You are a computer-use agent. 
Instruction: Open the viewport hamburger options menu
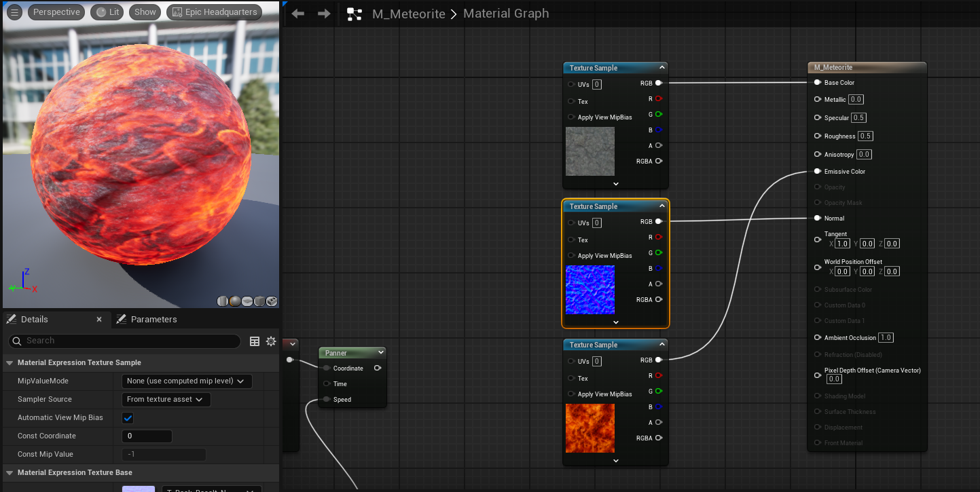14,12
